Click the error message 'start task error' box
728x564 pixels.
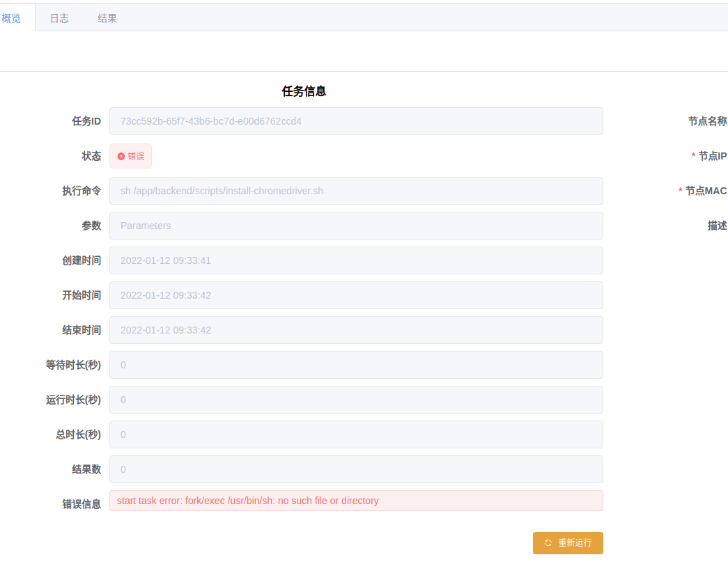click(x=356, y=501)
